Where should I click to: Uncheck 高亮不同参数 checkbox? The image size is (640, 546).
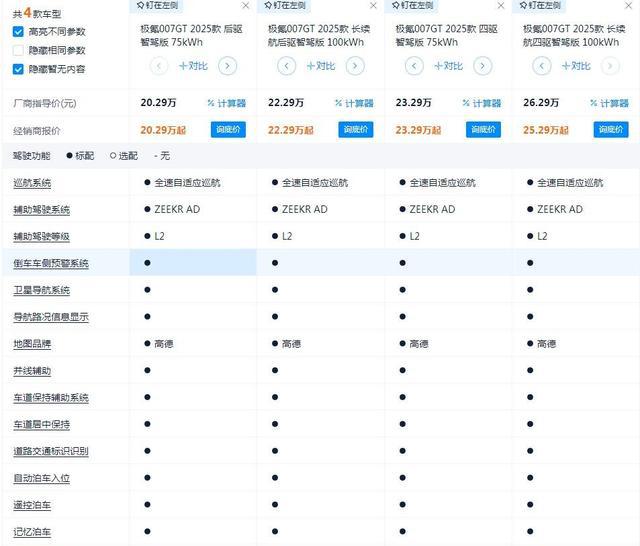[x=18, y=32]
